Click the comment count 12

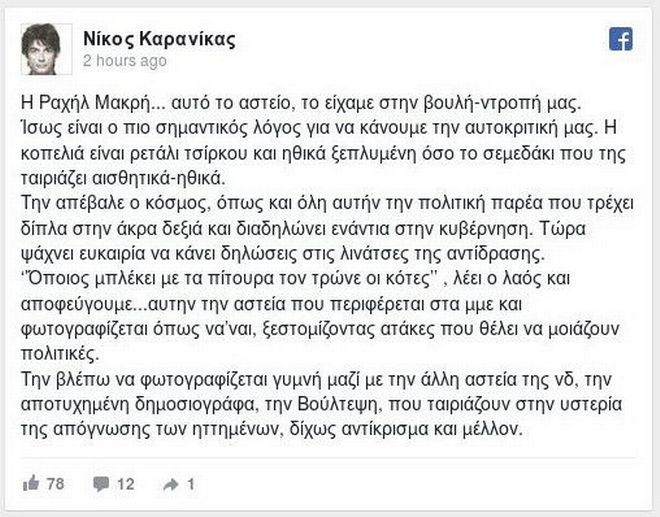tap(126, 483)
